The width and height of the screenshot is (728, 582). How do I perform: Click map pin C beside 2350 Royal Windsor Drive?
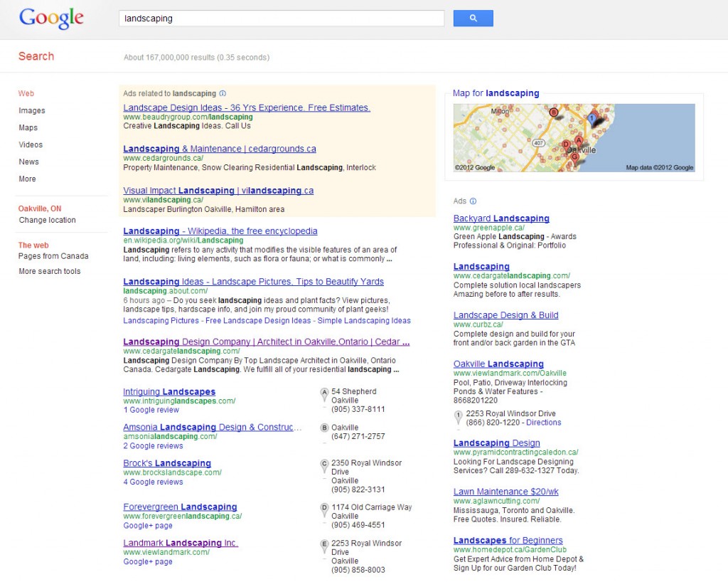pyautogui.click(x=324, y=466)
